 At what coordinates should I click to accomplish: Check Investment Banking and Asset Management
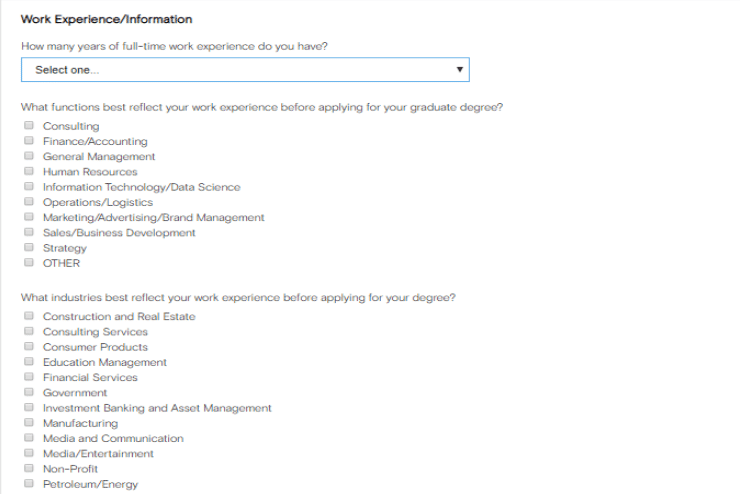[x=30, y=408]
